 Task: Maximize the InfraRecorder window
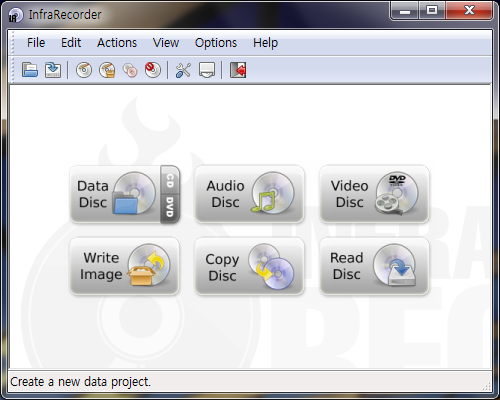(432, 11)
